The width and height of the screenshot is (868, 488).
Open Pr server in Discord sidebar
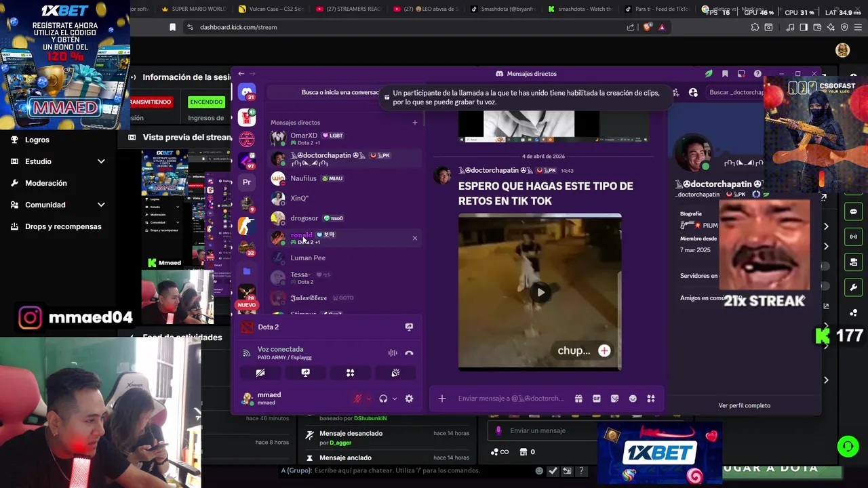pos(247,182)
